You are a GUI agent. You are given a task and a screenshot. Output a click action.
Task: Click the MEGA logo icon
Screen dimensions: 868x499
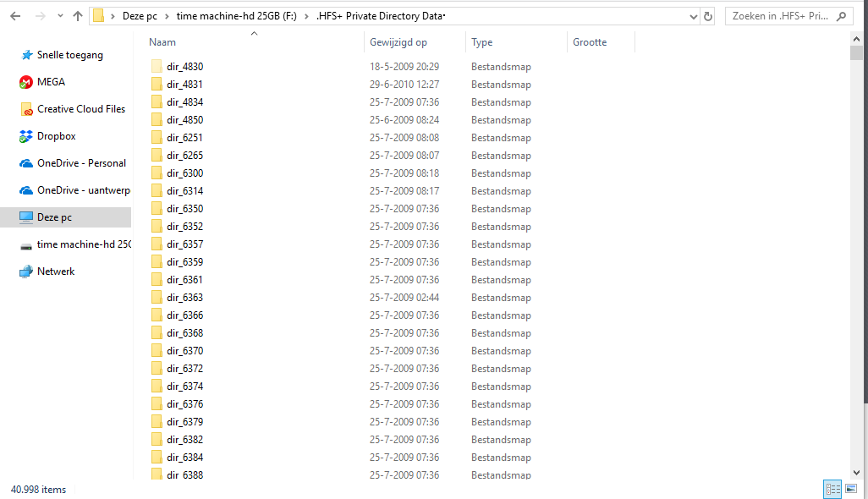click(26, 82)
